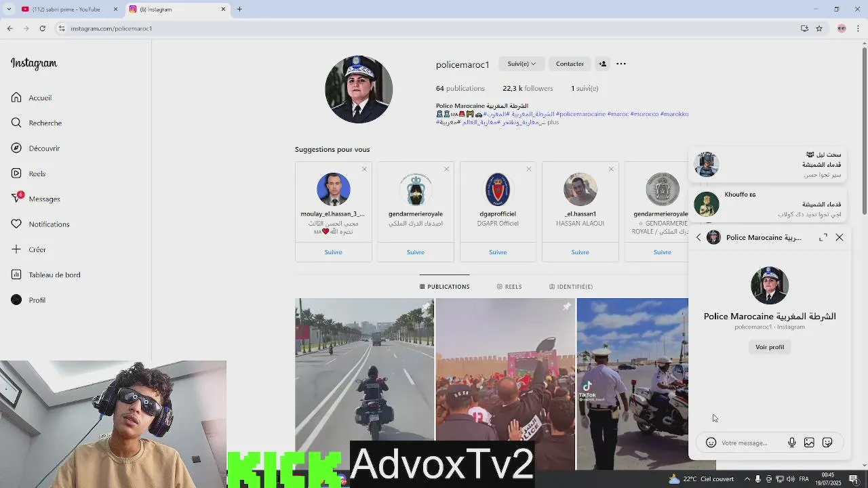Click the image attachment icon in chat
The width and height of the screenshot is (868, 488).
[x=809, y=443]
